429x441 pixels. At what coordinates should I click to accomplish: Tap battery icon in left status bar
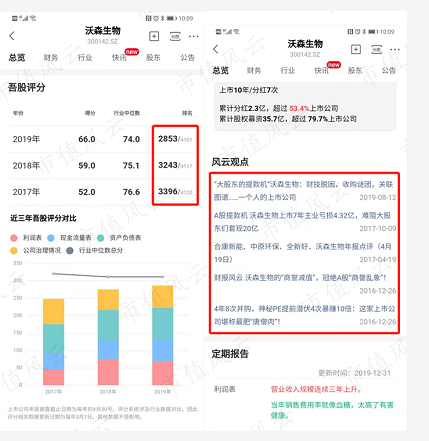pos(172,18)
